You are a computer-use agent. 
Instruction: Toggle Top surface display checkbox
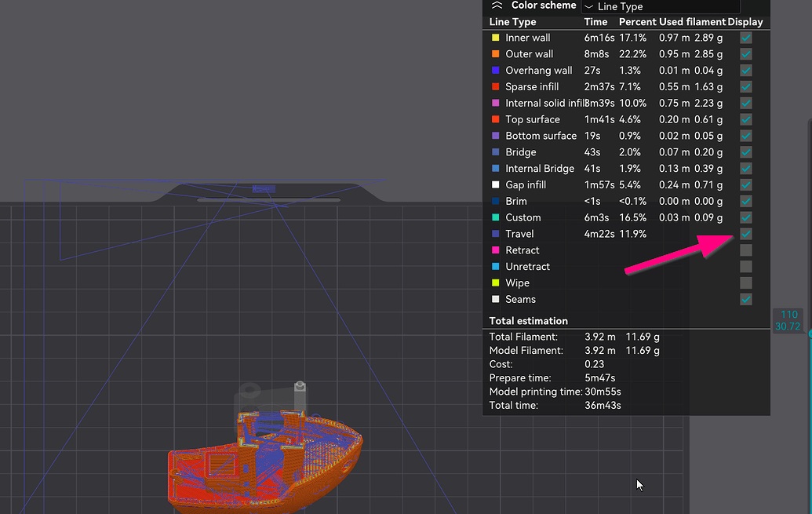tap(746, 119)
